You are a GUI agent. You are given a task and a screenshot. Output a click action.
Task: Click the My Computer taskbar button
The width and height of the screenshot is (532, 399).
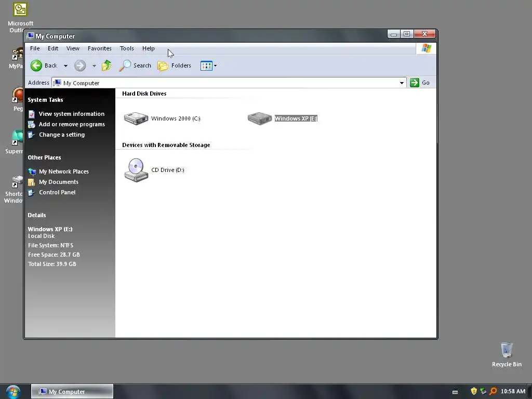[72, 392]
